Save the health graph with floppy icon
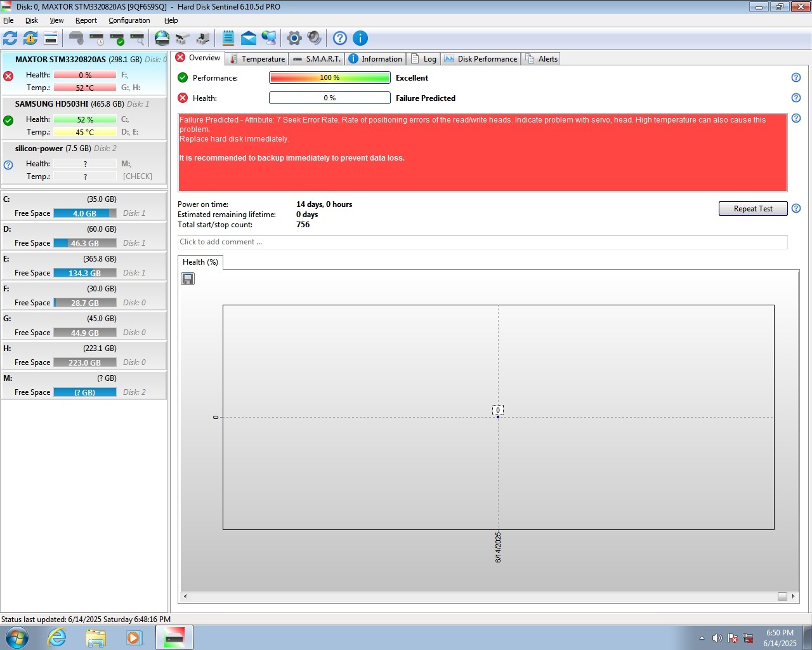The height and width of the screenshot is (650, 812). click(188, 279)
